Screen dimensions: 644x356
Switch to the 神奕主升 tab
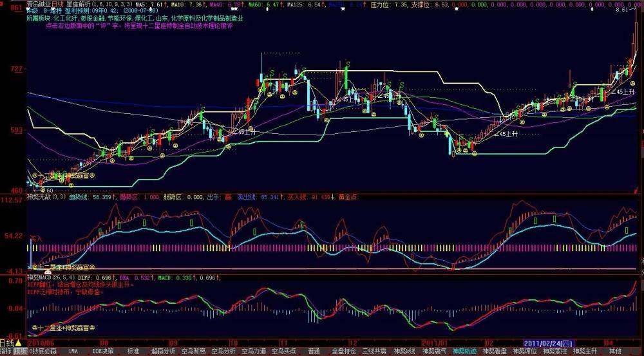pyautogui.click(x=585, y=351)
